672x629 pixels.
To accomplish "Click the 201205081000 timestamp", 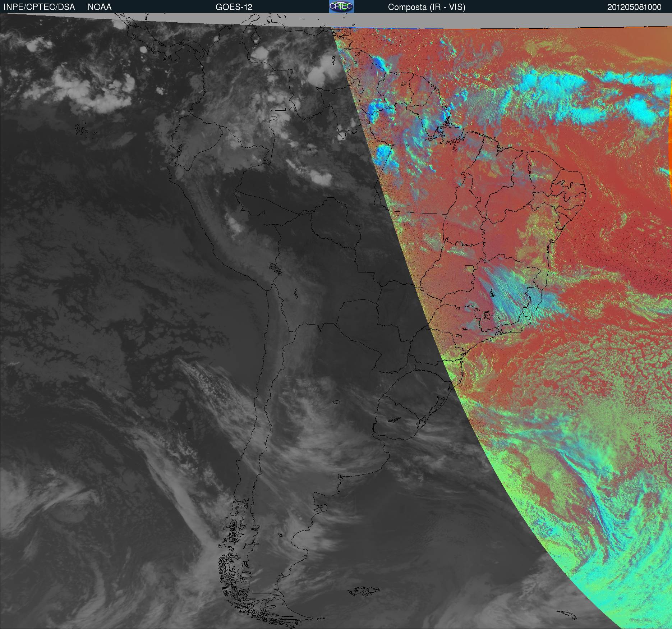I will tap(634, 7).
